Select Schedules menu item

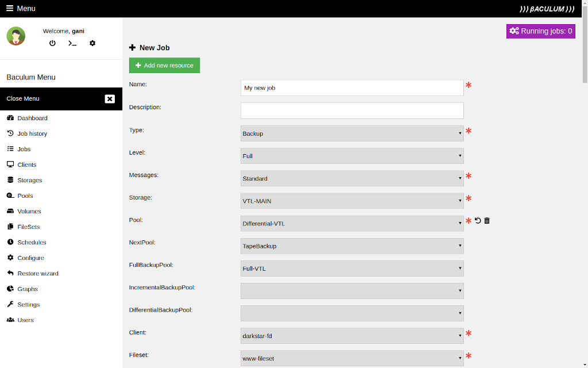click(32, 242)
